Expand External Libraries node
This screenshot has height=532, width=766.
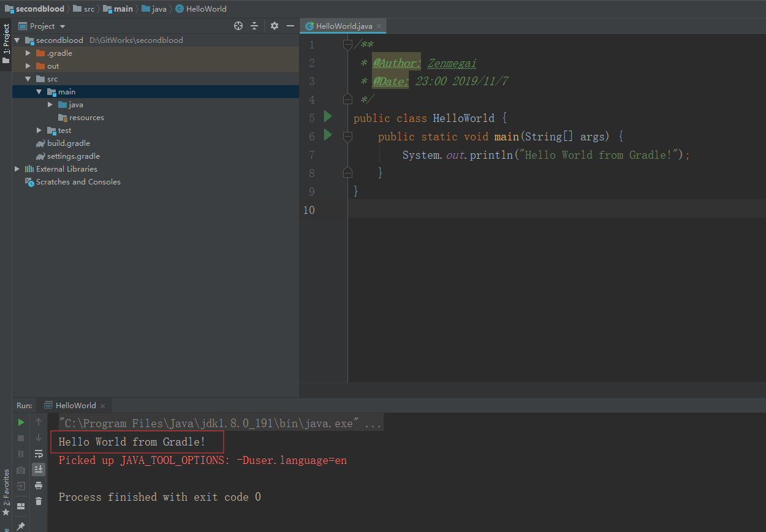point(17,169)
